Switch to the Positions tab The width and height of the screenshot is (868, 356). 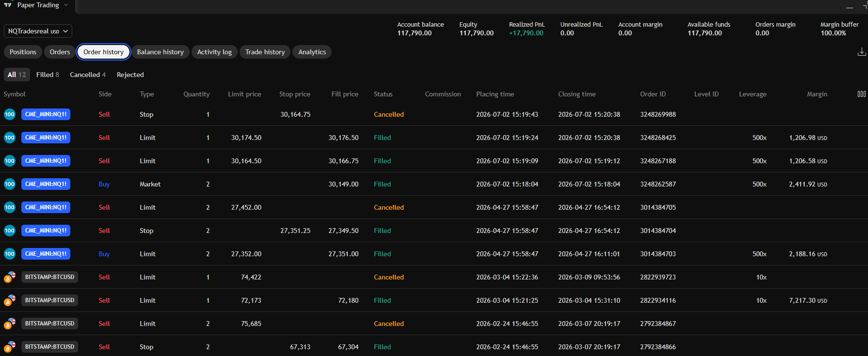click(23, 52)
